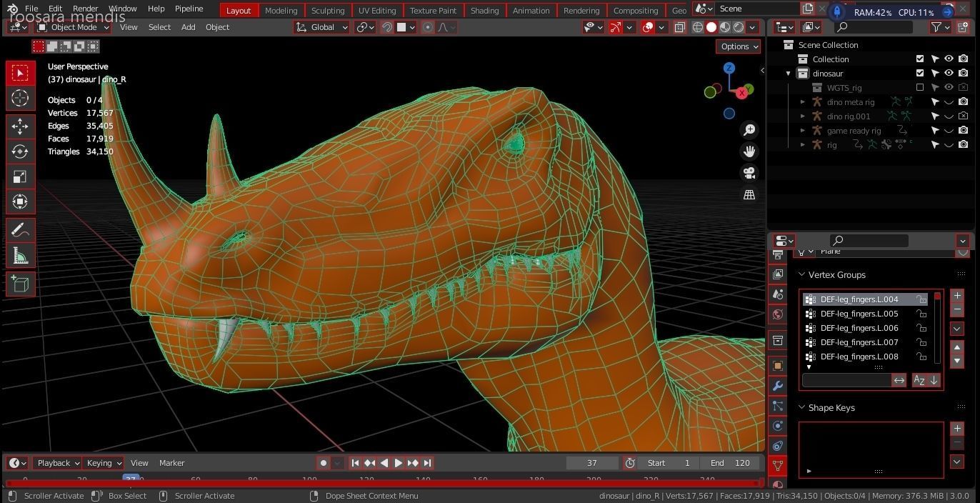Expand the rig object in outliner
Screen dimensions: 980x503
pyautogui.click(x=803, y=145)
